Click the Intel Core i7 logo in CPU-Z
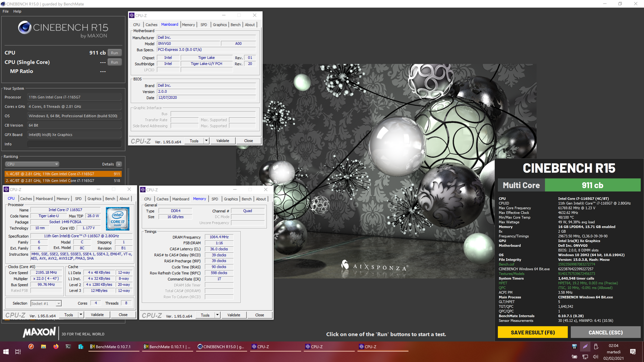The width and height of the screenshot is (644, 362). pyautogui.click(x=117, y=219)
